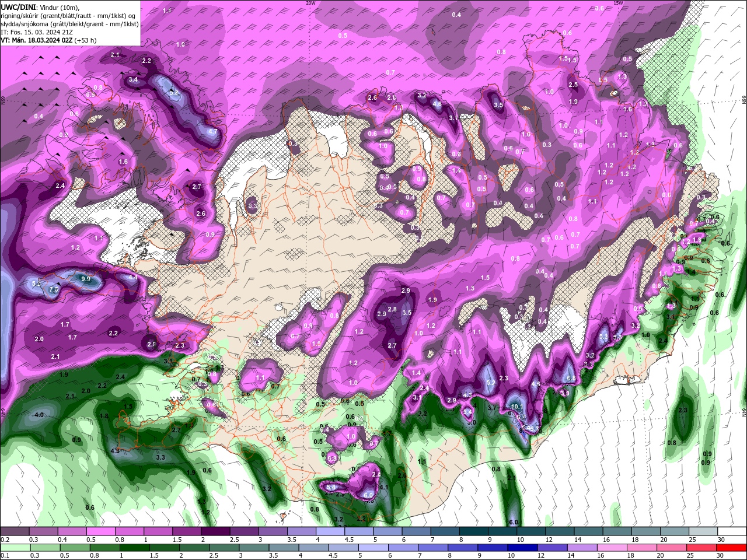The height and width of the screenshot is (560, 747).
Task: Select the red swatch labeled 30 in the rain legend
Action: click(x=731, y=547)
